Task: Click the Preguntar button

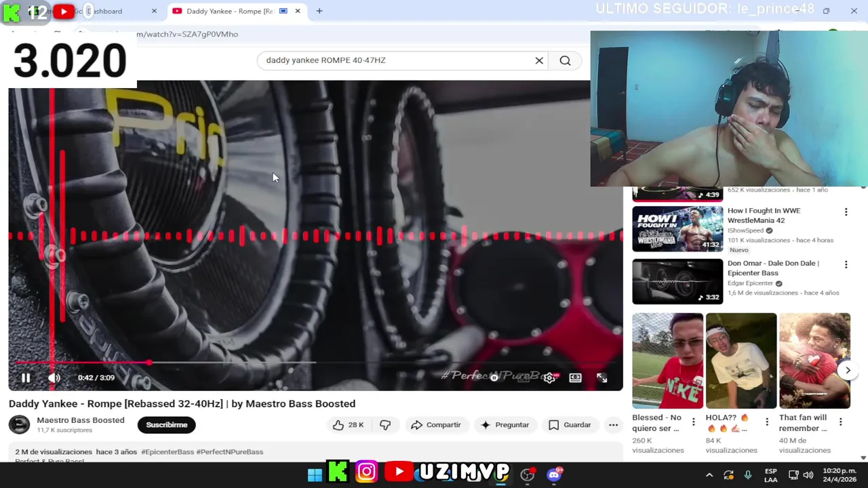Action: tap(505, 425)
